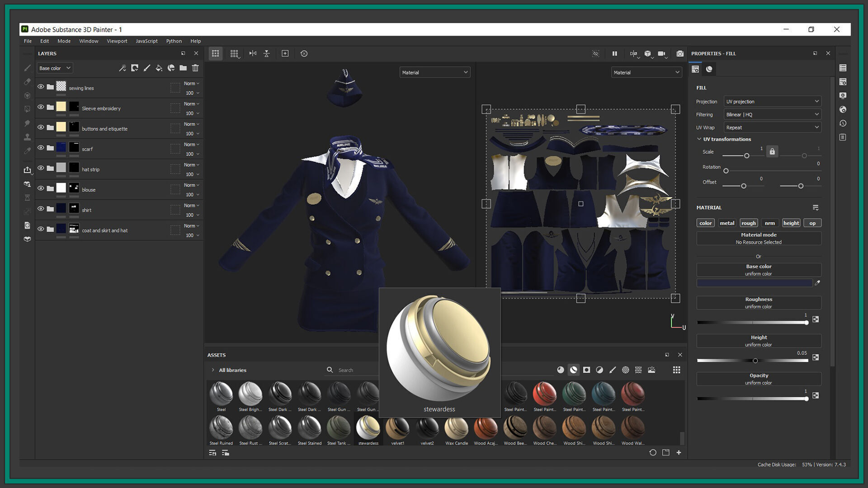The image size is (868, 488).
Task: Hide the Sleeve embroidery layer
Action: click(x=41, y=107)
